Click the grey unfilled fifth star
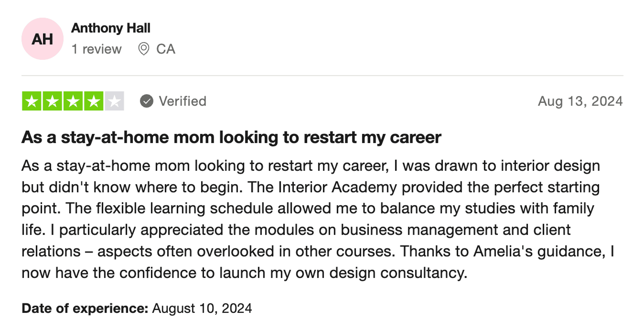Viewport: 644px width, 332px height. tap(114, 101)
